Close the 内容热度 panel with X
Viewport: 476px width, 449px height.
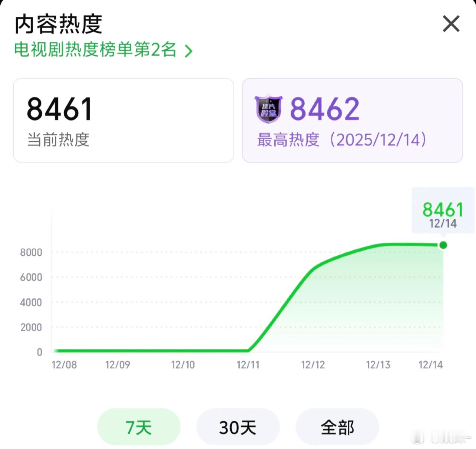click(451, 24)
